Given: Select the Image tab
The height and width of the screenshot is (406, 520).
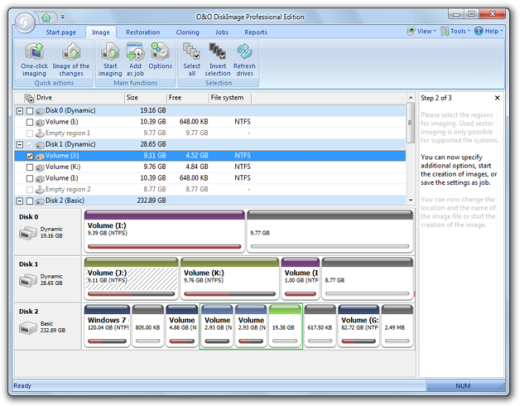Looking at the screenshot, I should click(x=101, y=32).
